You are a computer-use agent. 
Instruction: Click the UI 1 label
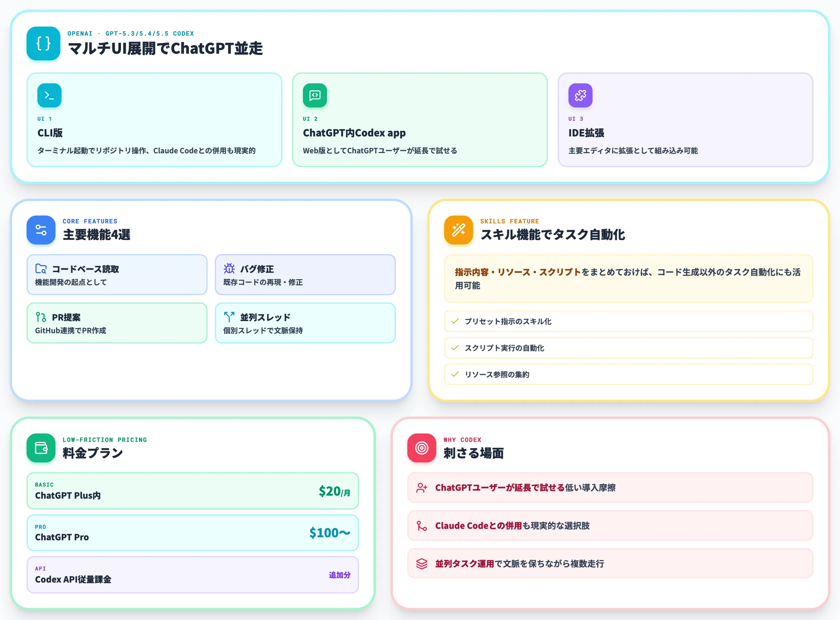tap(45, 119)
